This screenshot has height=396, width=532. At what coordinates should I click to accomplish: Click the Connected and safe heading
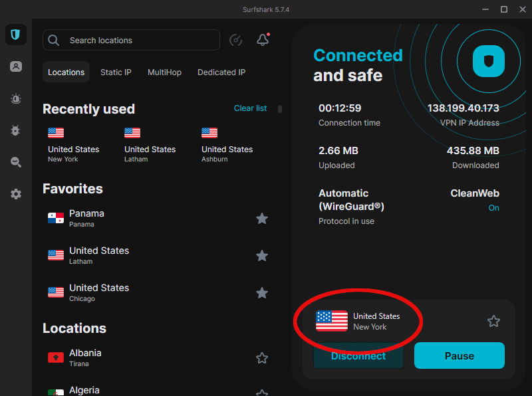click(358, 65)
